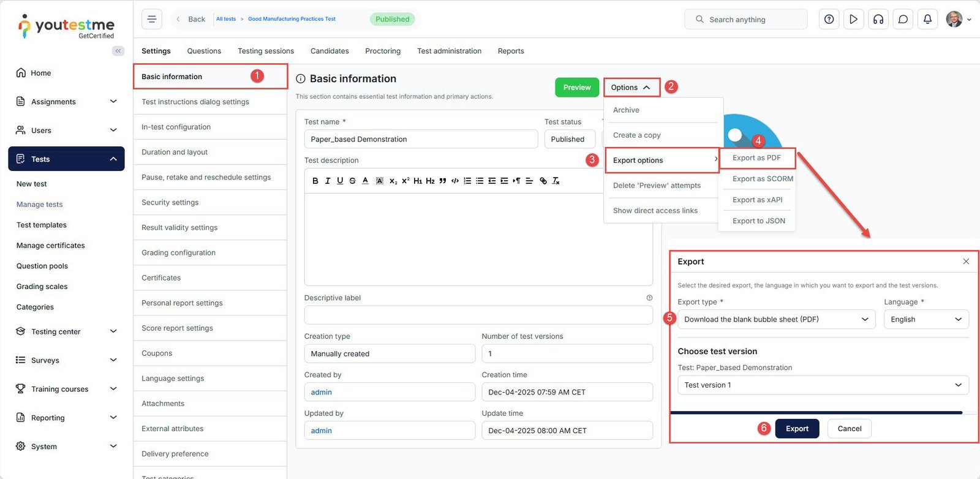Insert a link in the description editor
The image size is (980, 479).
543,181
